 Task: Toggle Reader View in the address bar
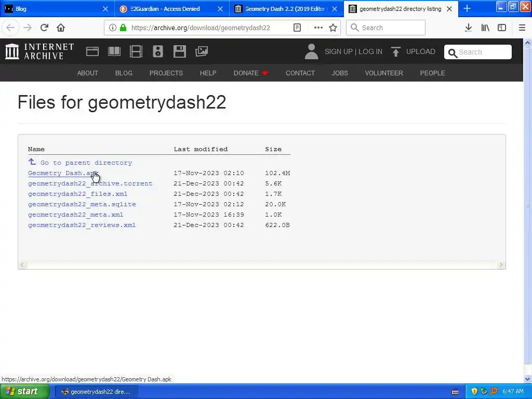coord(297,28)
